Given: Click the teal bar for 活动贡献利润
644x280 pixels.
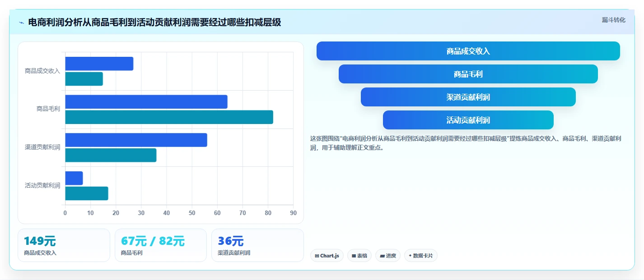Looking at the screenshot, I should [87, 193].
